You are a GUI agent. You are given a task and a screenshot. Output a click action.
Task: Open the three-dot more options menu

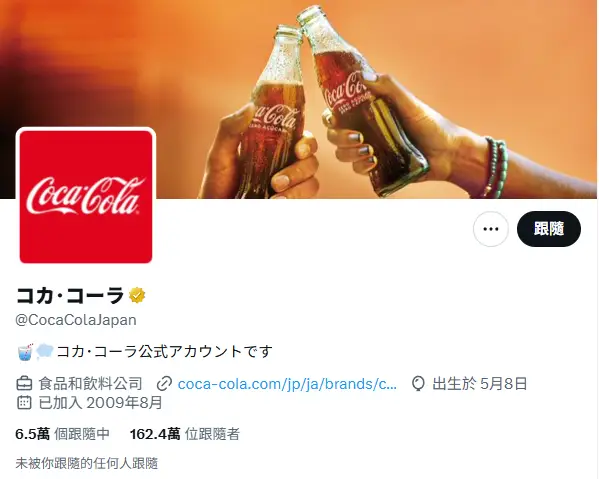[491, 229]
